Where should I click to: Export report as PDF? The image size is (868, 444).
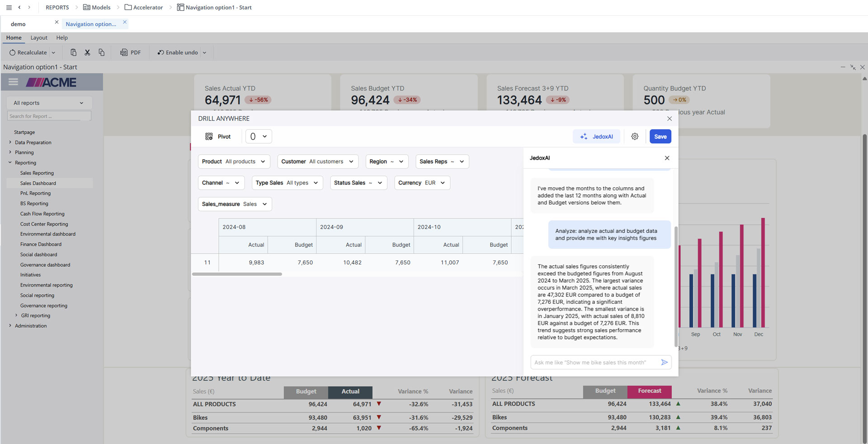[x=130, y=52]
